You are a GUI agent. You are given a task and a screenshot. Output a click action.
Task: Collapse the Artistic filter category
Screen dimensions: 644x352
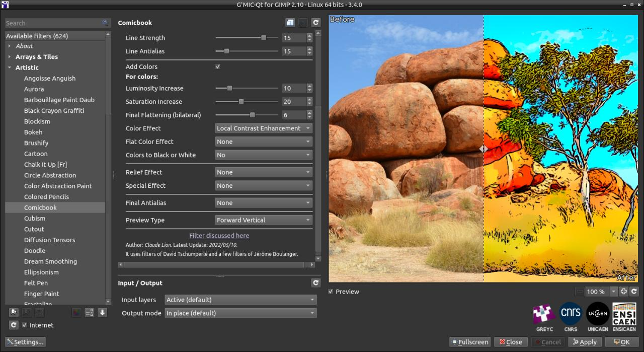(x=9, y=67)
